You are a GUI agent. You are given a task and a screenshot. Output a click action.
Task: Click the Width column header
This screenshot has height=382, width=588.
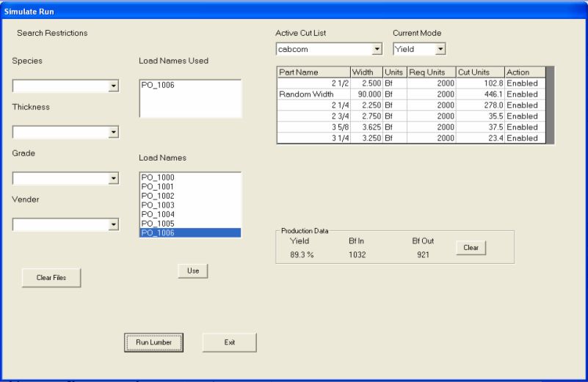coord(366,73)
